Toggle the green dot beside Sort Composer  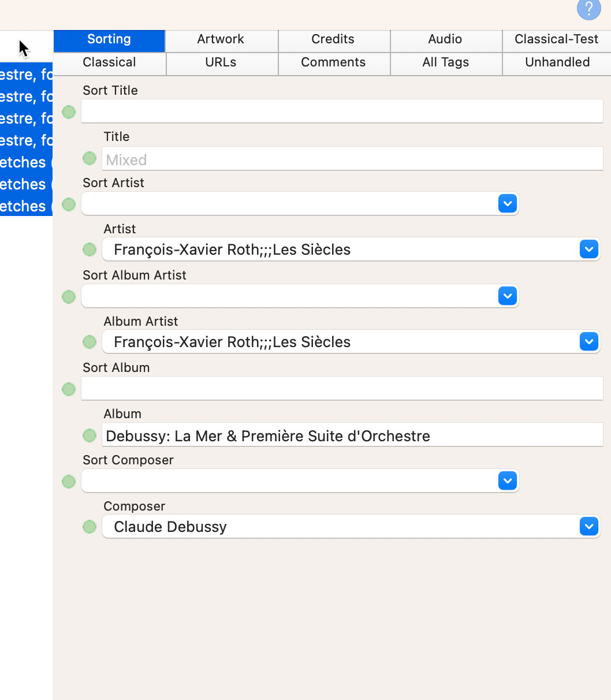[x=69, y=482]
